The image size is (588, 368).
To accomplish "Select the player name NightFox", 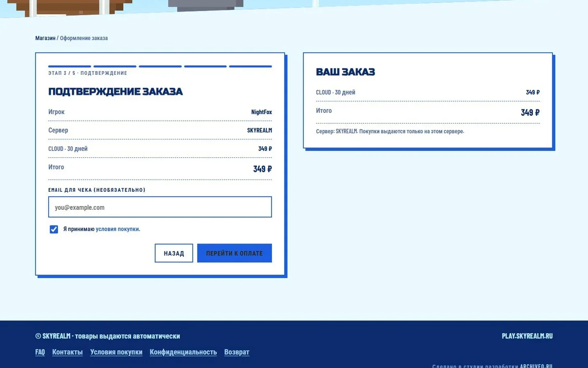I will [262, 112].
